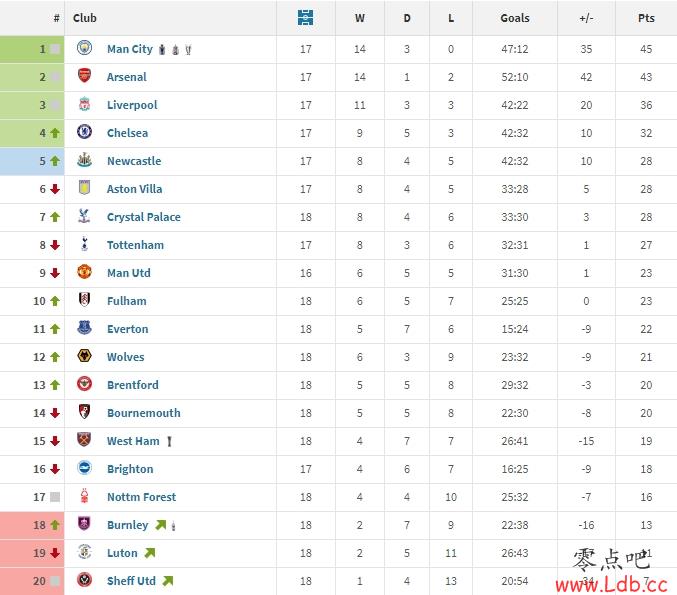Click the Chelsea club crest
Viewport: 677px width, 595px height.
click(x=84, y=132)
